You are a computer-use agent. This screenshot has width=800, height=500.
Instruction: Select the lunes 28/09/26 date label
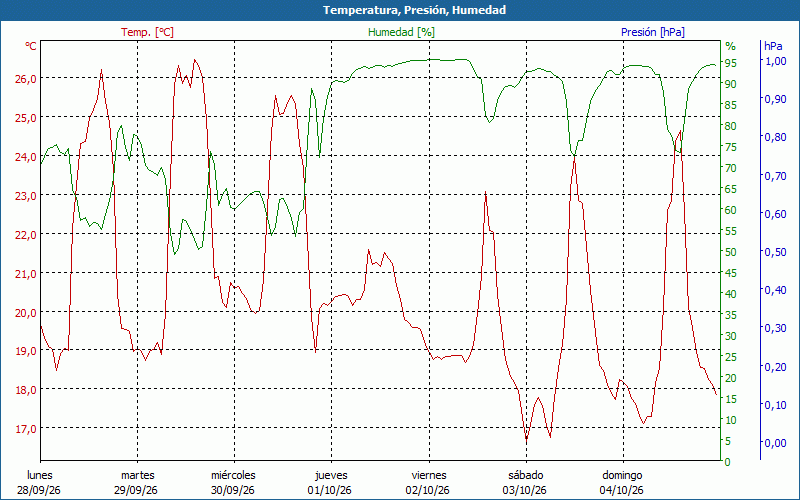(39, 483)
